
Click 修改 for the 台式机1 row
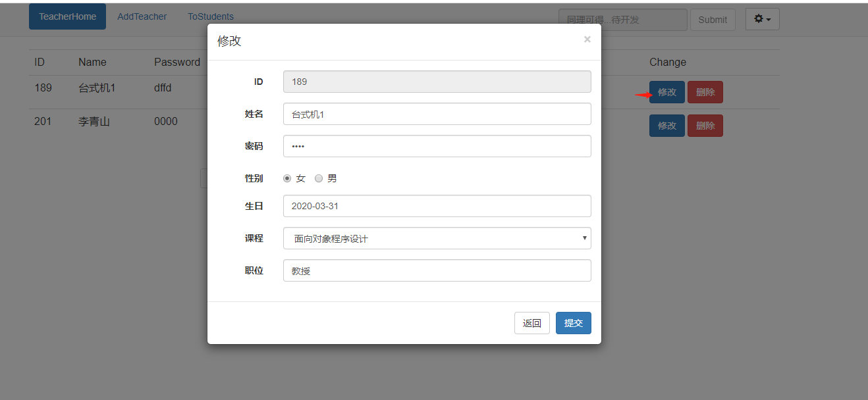coord(667,92)
